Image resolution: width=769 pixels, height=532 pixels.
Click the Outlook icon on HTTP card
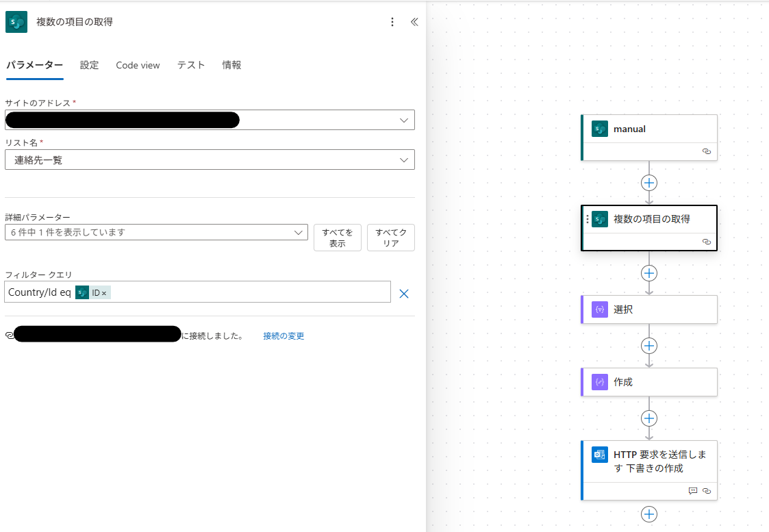(x=600, y=455)
